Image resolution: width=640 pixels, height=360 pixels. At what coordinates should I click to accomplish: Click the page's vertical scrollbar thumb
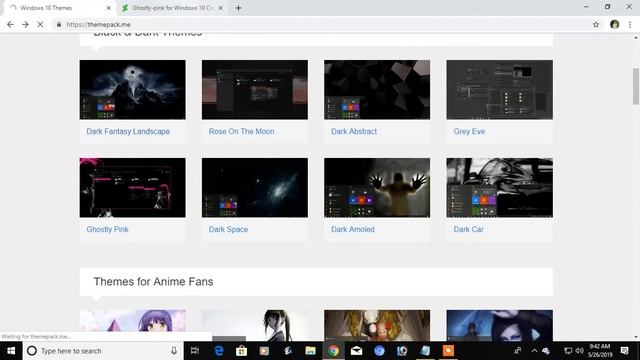(x=636, y=86)
